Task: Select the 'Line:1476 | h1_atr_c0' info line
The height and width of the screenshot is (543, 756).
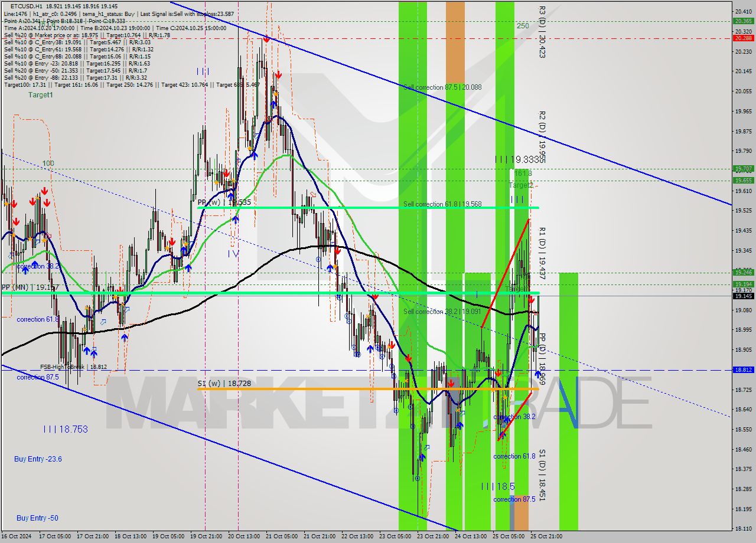Action: 119,14
